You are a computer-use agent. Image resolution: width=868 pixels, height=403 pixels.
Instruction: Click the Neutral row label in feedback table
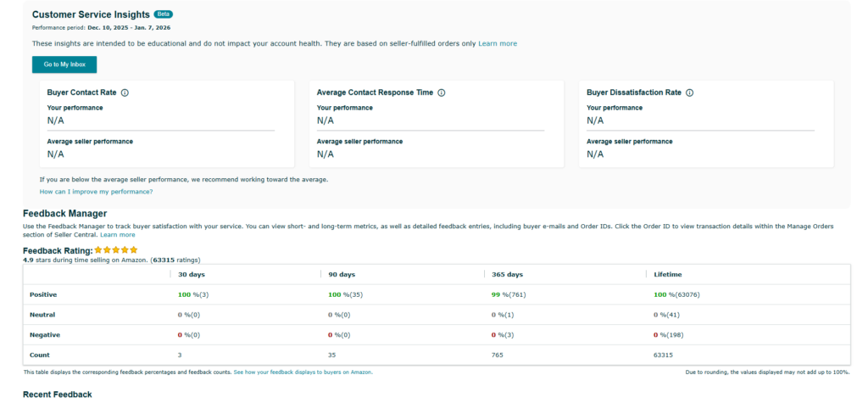point(42,314)
